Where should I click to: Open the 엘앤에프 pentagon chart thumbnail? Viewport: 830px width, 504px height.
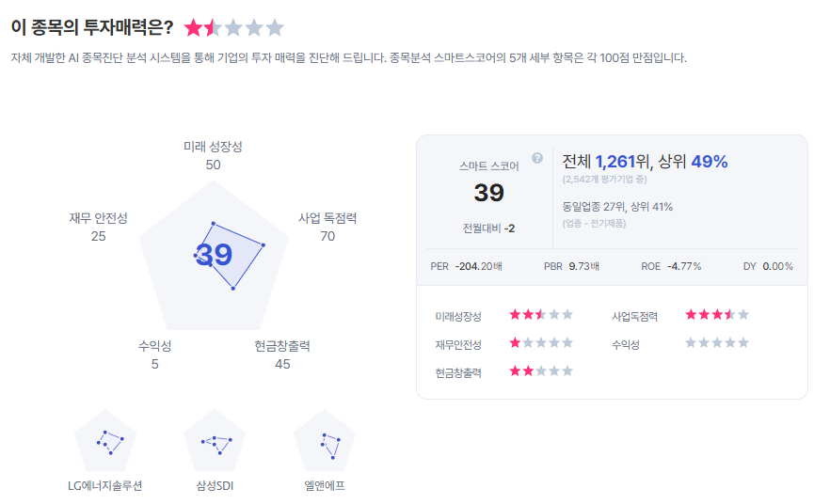click(325, 442)
